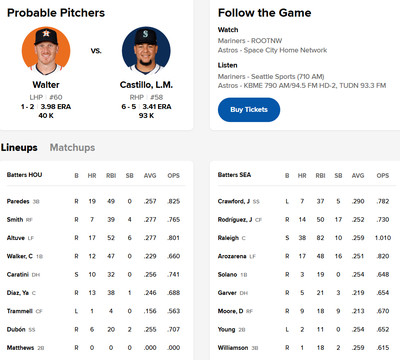The image size is (400, 360).
Task: View Rodriguez, J player profile
Action: (x=235, y=220)
